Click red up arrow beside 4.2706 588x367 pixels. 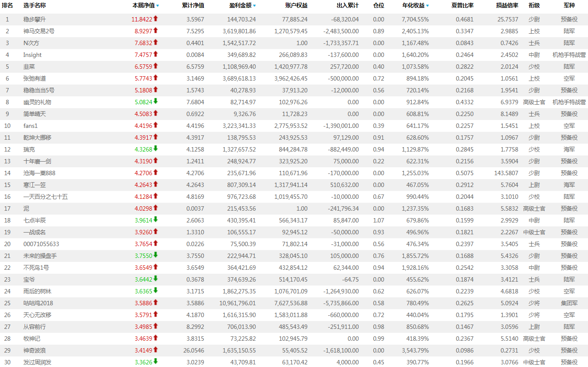pos(156,173)
